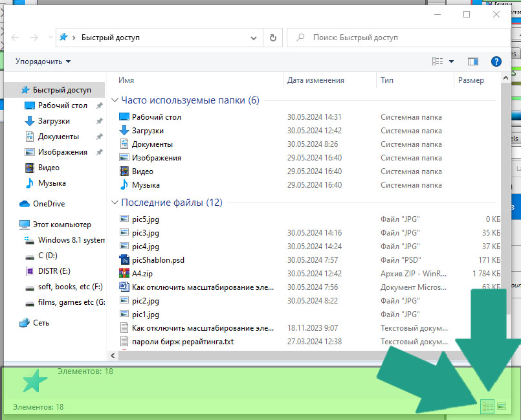Click the refresh button in address bar
The height and width of the screenshot is (420, 521).
point(272,38)
